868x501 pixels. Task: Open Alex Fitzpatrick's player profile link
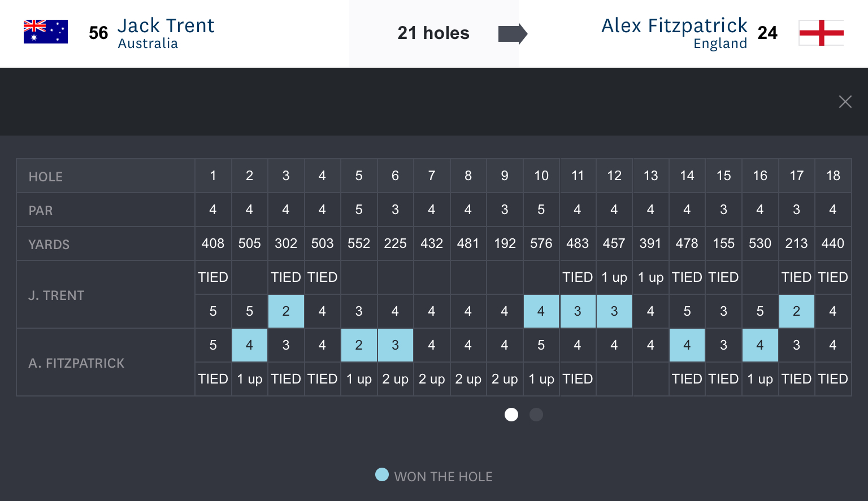click(x=674, y=26)
